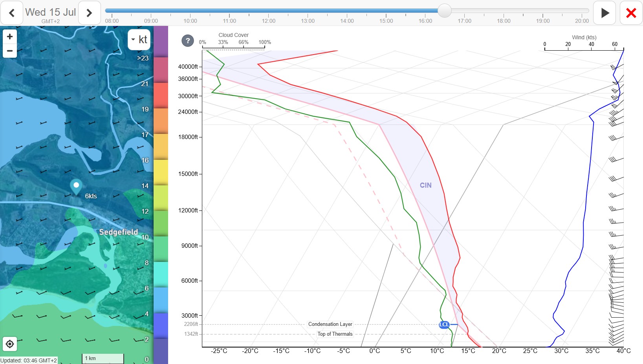The height and width of the screenshot is (364, 643).
Task: Start the forecast time animation
Action: 605,13
